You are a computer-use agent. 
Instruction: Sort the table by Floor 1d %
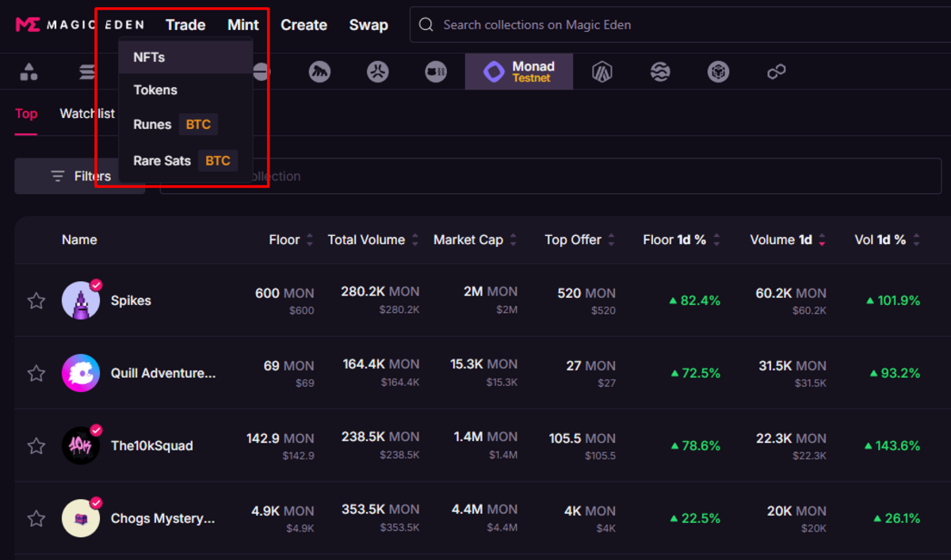[682, 240]
